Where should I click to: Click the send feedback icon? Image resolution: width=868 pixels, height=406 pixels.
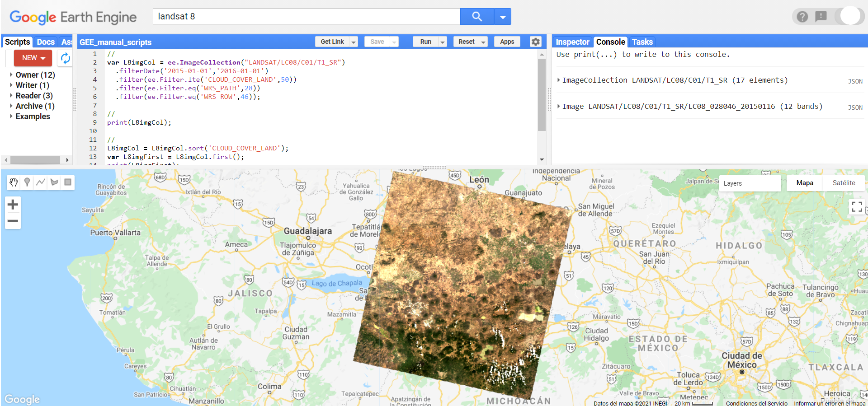821,17
